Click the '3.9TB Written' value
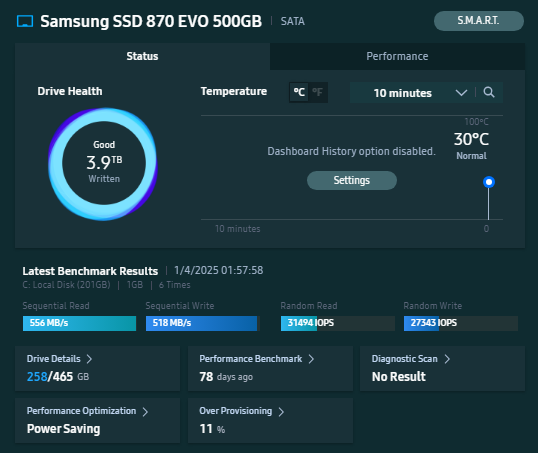 coord(104,168)
